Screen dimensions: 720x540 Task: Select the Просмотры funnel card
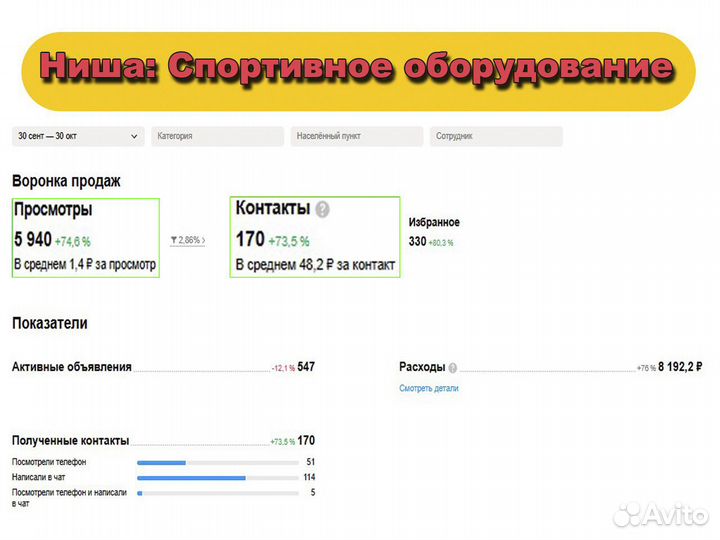click(85, 238)
